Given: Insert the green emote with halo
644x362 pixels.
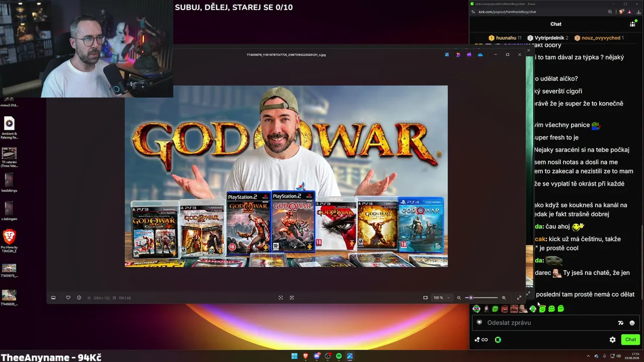Looking at the screenshot, I should pyautogui.click(x=542, y=308).
